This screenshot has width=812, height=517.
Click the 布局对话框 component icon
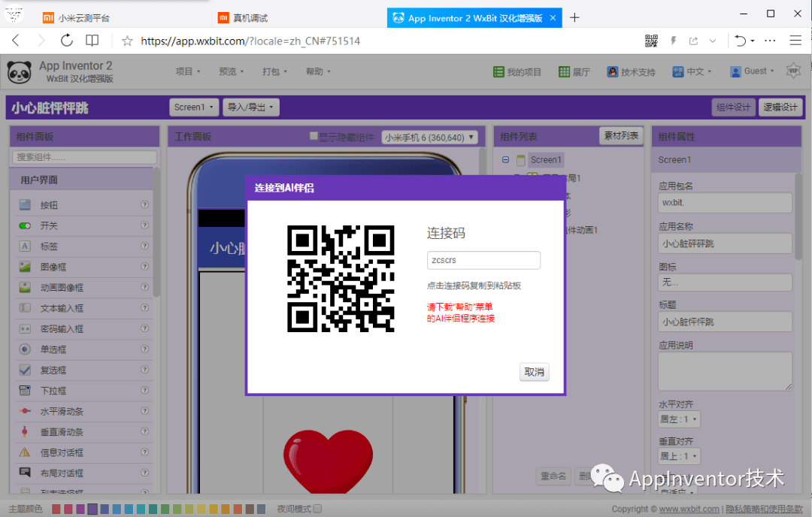pyautogui.click(x=25, y=473)
